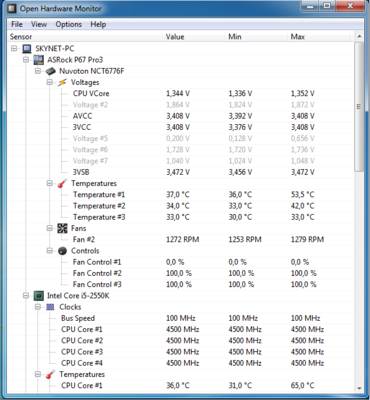This screenshot has height=400, width=370.
Task: Click the 1272 RPM fan value
Action: point(182,239)
